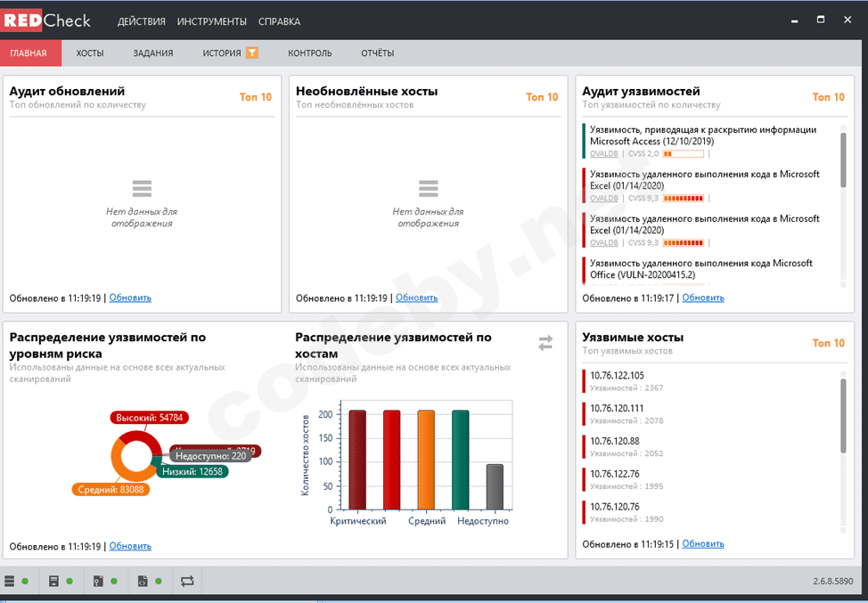Click the server storage status bar icon
868x603 pixels.
(x=53, y=581)
